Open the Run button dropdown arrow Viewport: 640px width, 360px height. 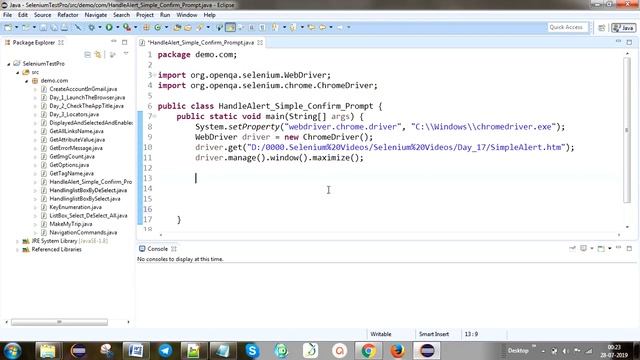coord(118,27)
